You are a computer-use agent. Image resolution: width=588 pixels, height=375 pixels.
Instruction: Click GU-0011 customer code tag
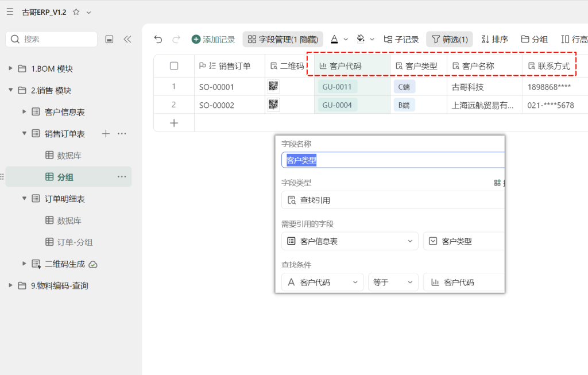pos(337,87)
